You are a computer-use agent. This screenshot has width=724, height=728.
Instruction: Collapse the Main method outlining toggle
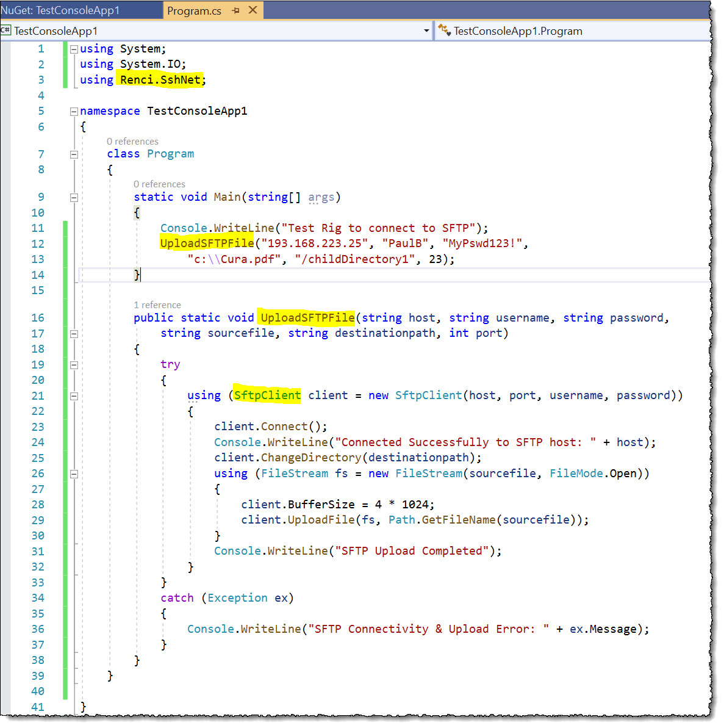74,198
